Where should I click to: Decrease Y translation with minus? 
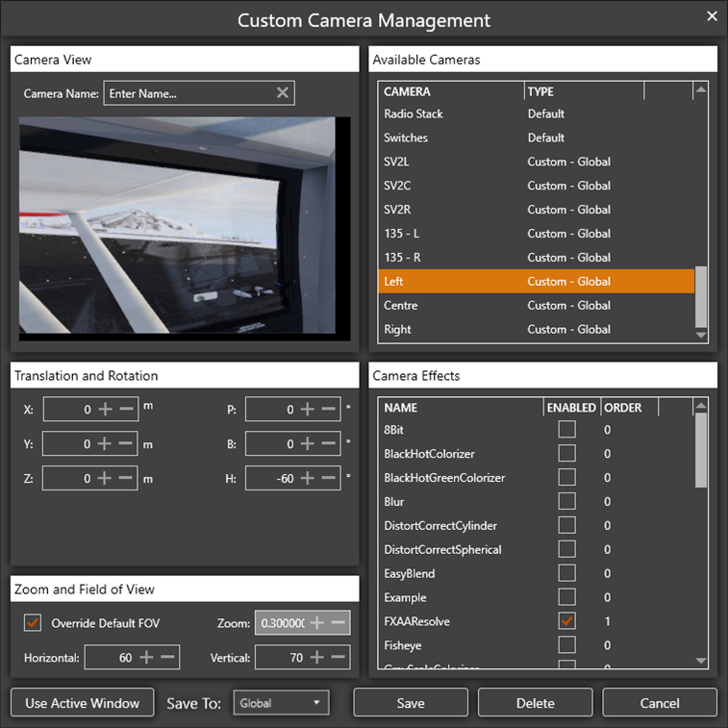[125, 444]
